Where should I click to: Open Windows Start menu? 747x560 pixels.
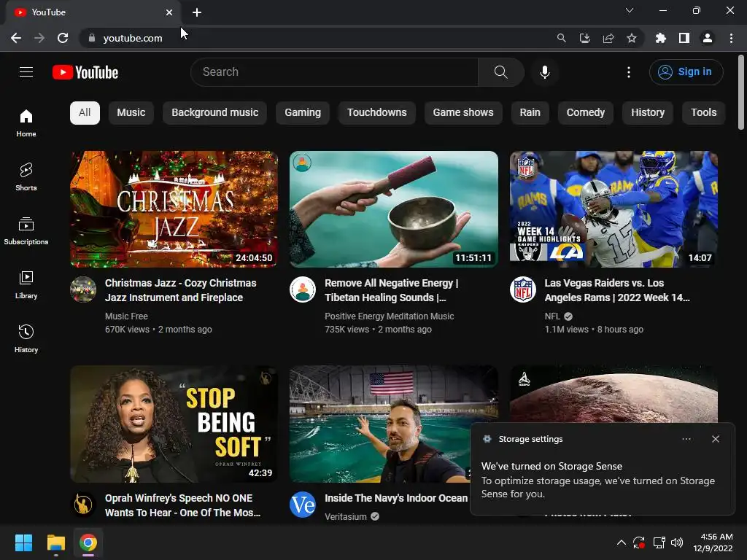pyautogui.click(x=23, y=542)
